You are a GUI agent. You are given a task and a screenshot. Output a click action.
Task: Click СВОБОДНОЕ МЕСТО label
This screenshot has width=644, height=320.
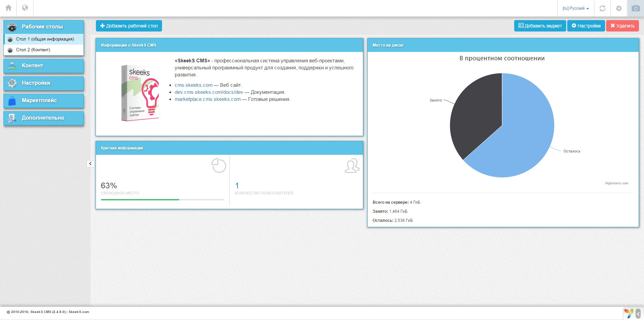click(x=120, y=193)
